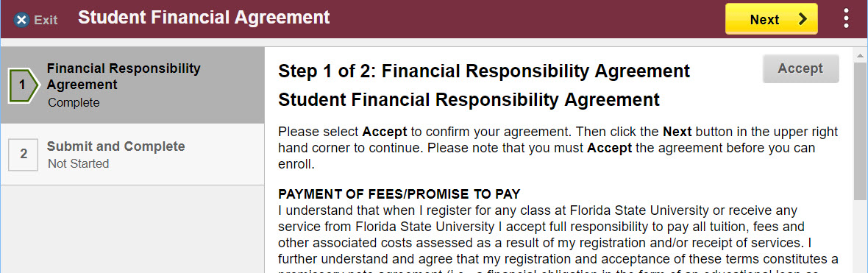This screenshot has width=868, height=273.
Task: Click the Accept button
Action: tap(800, 68)
